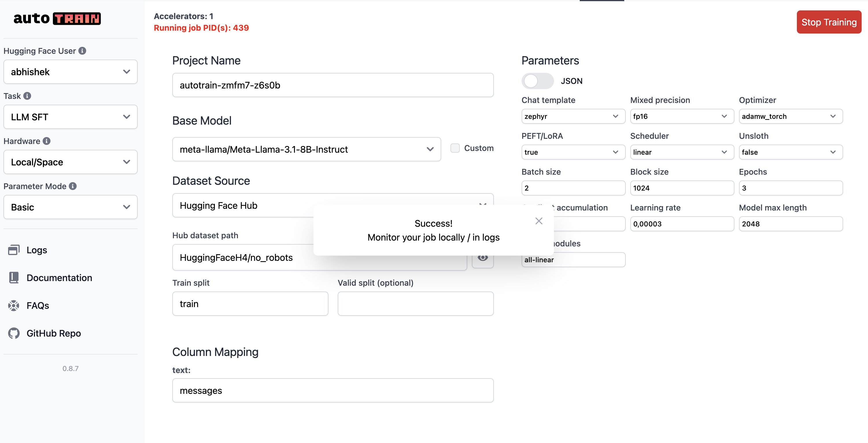Click the AutoTrain logo
Viewport: 868px width, 443px height.
(x=57, y=18)
